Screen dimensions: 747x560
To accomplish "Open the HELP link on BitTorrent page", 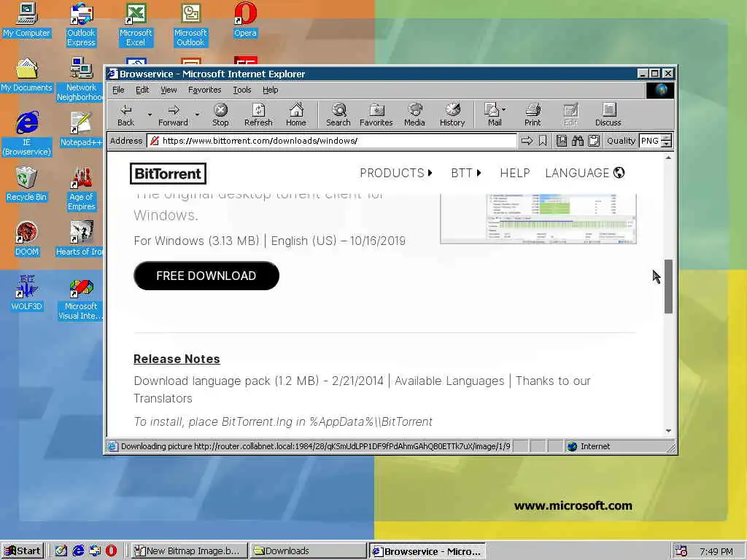I will 514,173.
